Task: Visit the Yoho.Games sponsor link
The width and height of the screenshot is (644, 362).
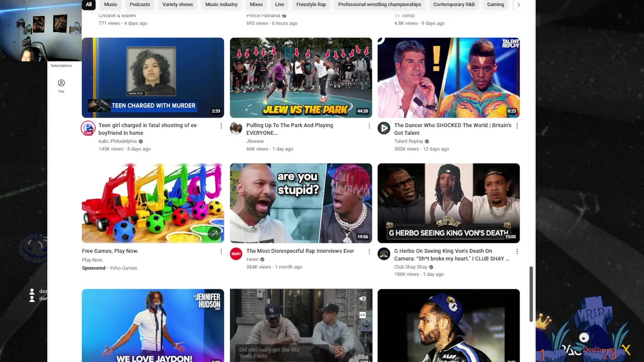Action: point(123,268)
